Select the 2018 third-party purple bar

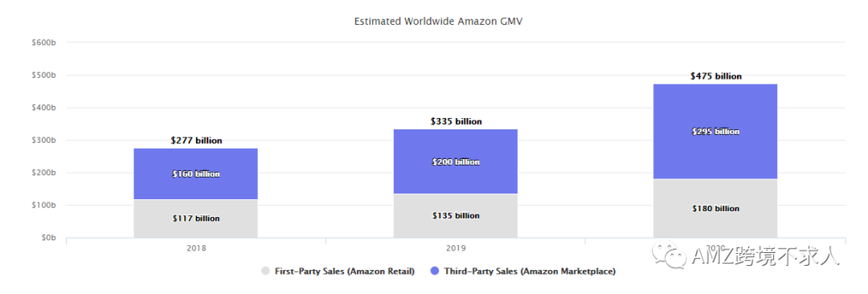[x=195, y=174]
